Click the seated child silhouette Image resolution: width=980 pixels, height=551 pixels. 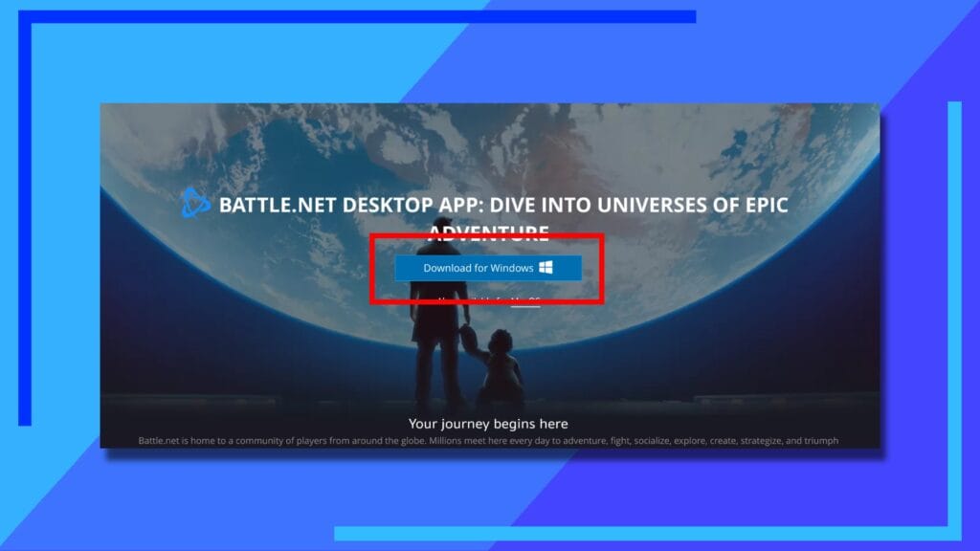pos(498,368)
